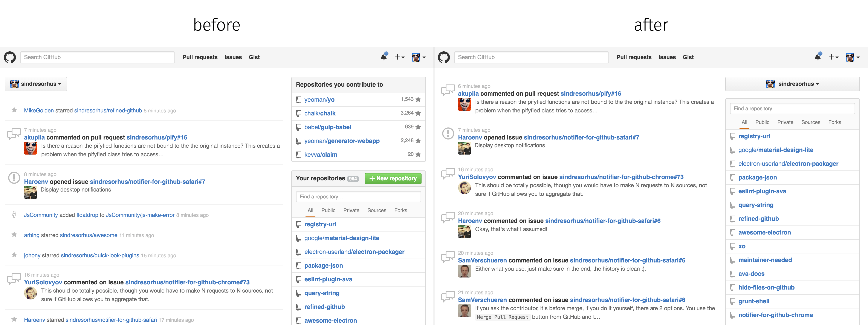Open notifications bell in the left header
The image size is (868, 325).
tap(384, 57)
